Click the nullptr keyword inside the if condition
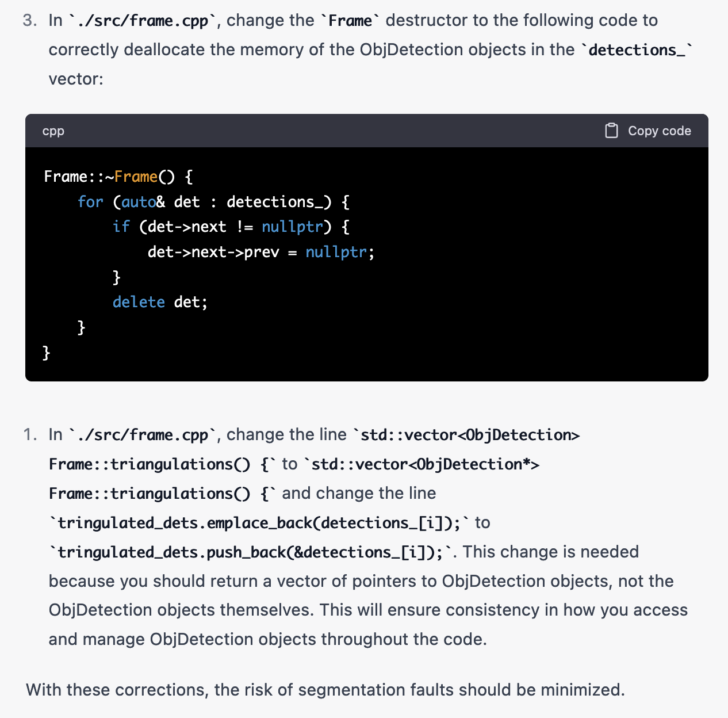Viewport: 728px width, 718px height. coord(292,227)
